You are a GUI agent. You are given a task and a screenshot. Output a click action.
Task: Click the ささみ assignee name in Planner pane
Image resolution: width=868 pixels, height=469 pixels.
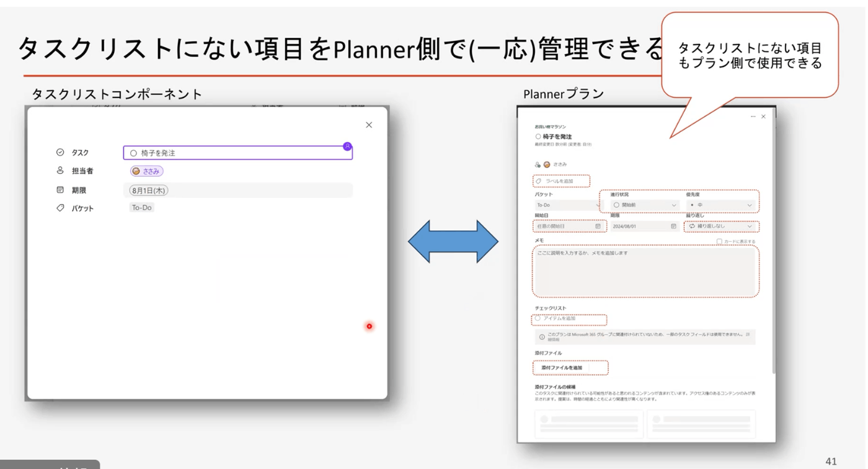(x=560, y=164)
